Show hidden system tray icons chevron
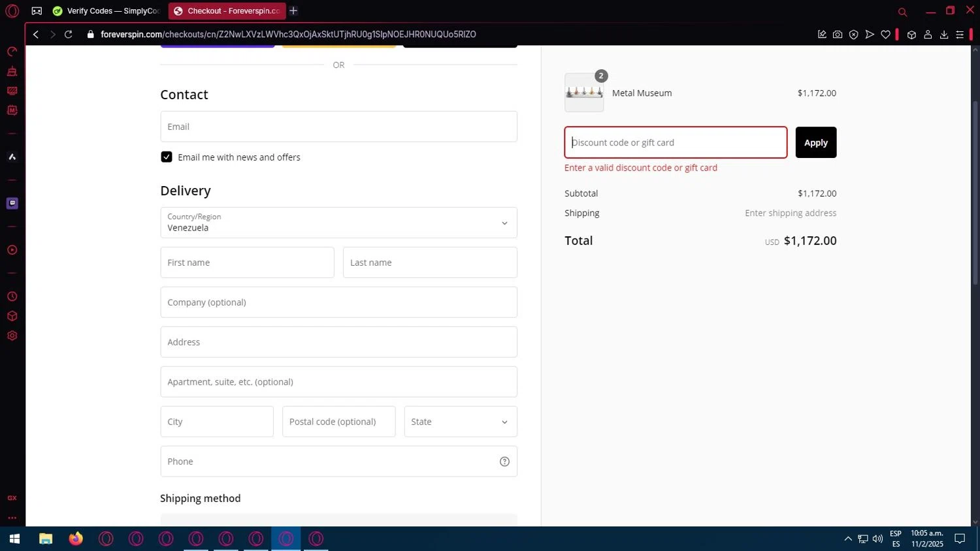Image resolution: width=980 pixels, height=551 pixels. 848,539
